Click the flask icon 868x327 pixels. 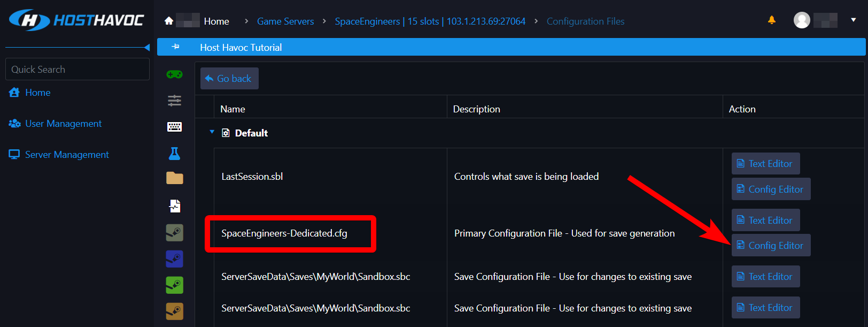tap(175, 154)
